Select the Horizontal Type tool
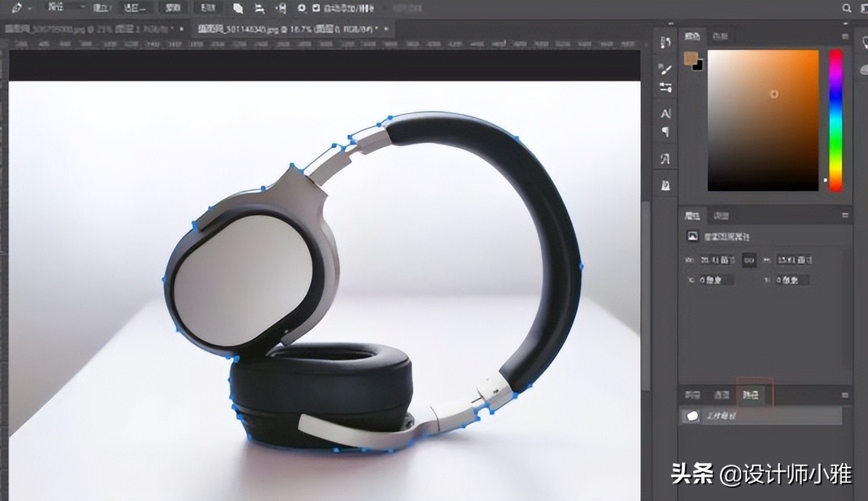The image size is (868, 501). coord(664,112)
